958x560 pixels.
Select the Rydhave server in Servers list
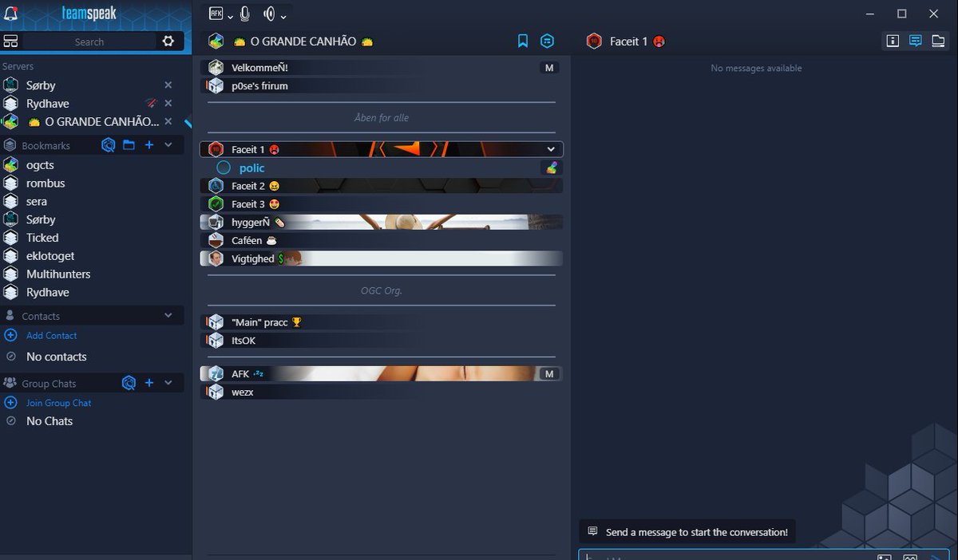click(x=48, y=104)
